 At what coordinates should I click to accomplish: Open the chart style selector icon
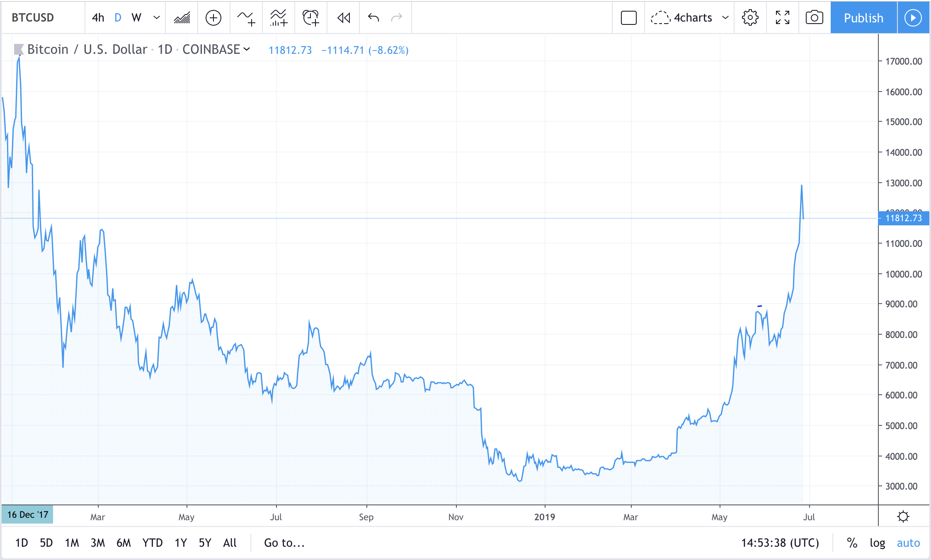182,18
